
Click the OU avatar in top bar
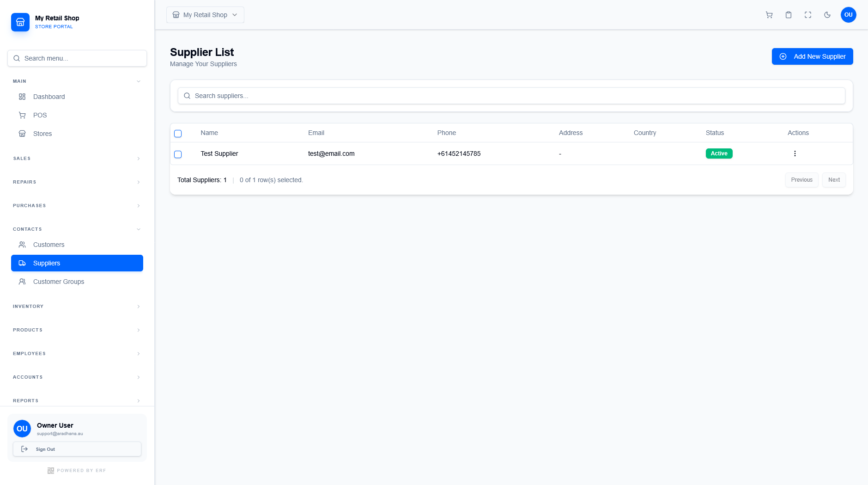848,15
